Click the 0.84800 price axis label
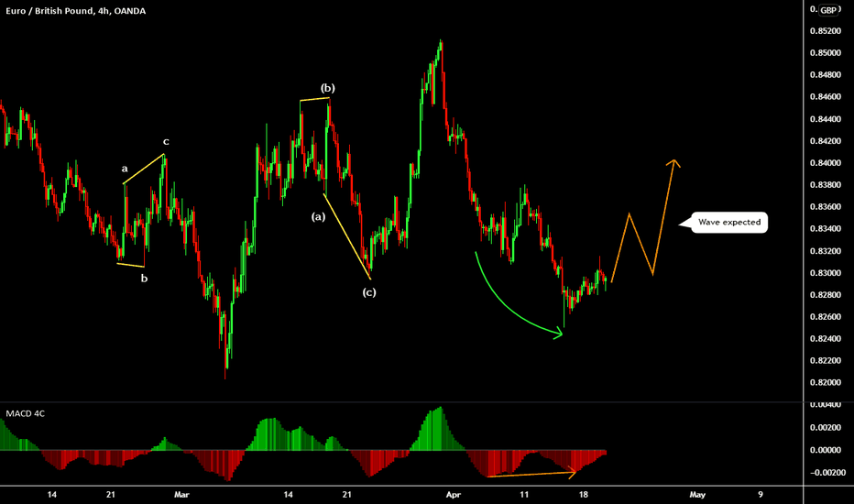Viewport: 854px width, 504px height. (825, 74)
